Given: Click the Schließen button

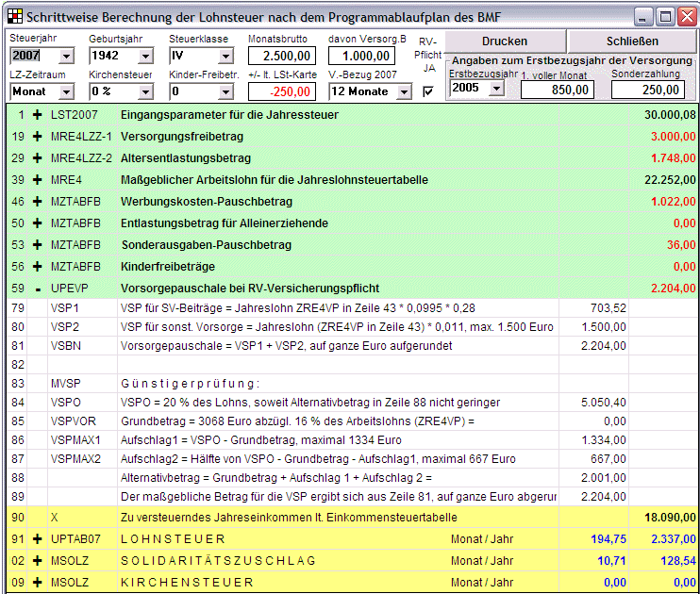Looking at the screenshot, I should pyautogui.click(x=632, y=41).
